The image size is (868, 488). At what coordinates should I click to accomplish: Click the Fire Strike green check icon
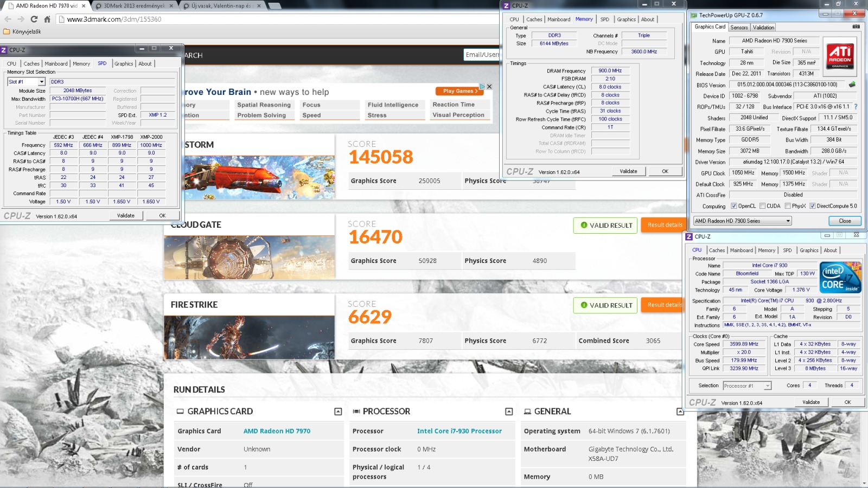click(584, 305)
